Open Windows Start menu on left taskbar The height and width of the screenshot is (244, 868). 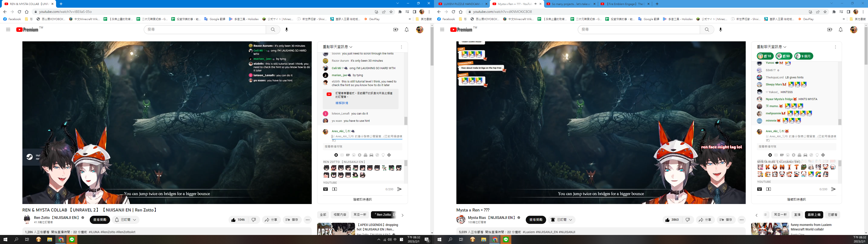(x=5, y=240)
